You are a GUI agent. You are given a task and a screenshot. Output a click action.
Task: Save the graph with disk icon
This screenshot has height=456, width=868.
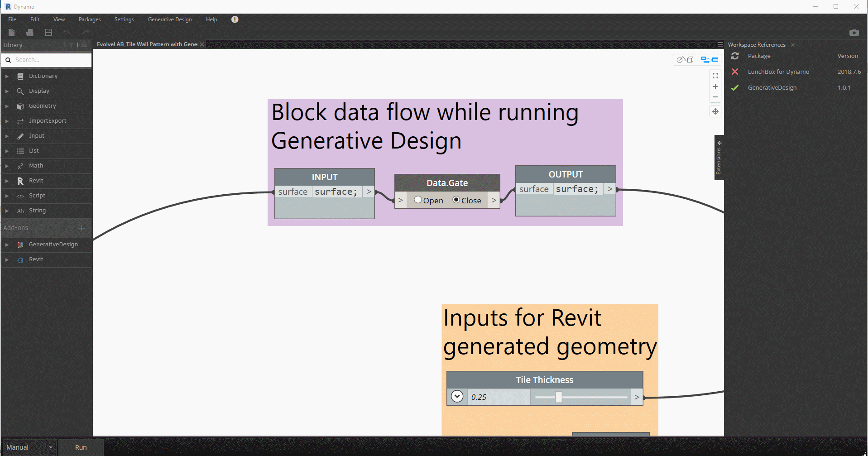(48, 33)
